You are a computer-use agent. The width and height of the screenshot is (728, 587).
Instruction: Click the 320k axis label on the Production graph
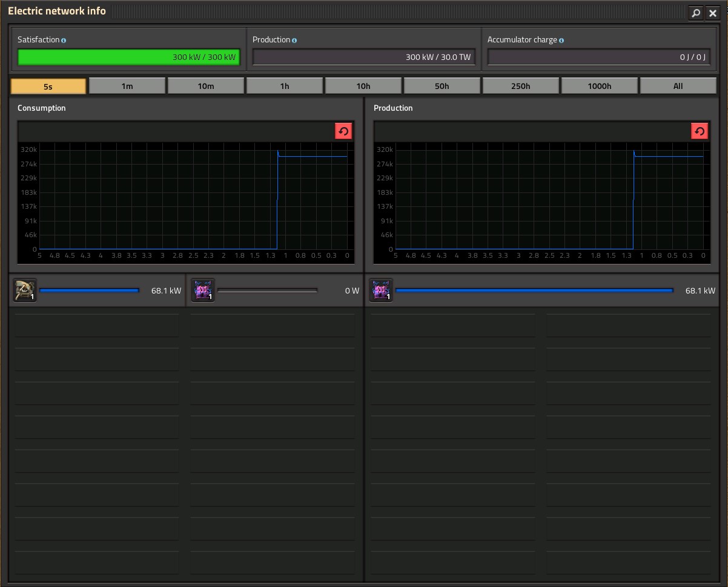click(x=385, y=149)
